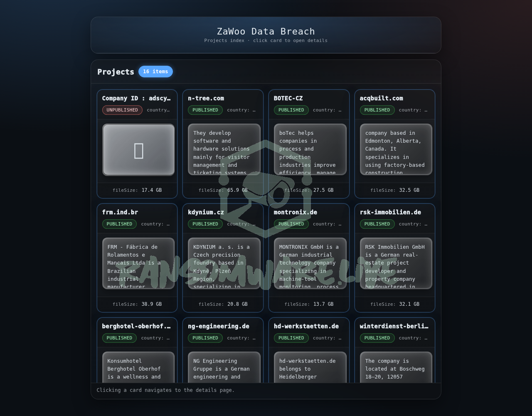The width and height of the screenshot is (532, 416).
Task: Open the hd-werkstaetten.de project title
Action: 306,326
